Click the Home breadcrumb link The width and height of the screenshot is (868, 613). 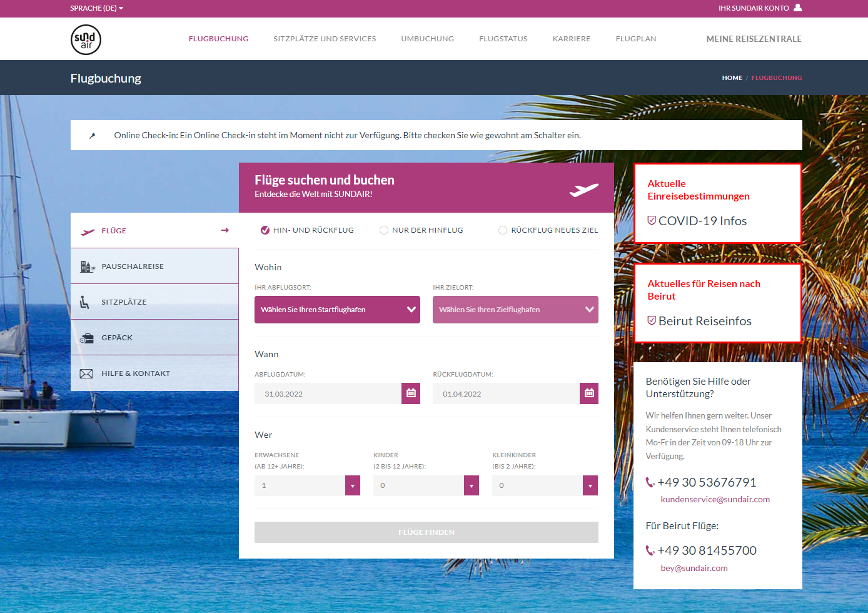[x=732, y=78]
